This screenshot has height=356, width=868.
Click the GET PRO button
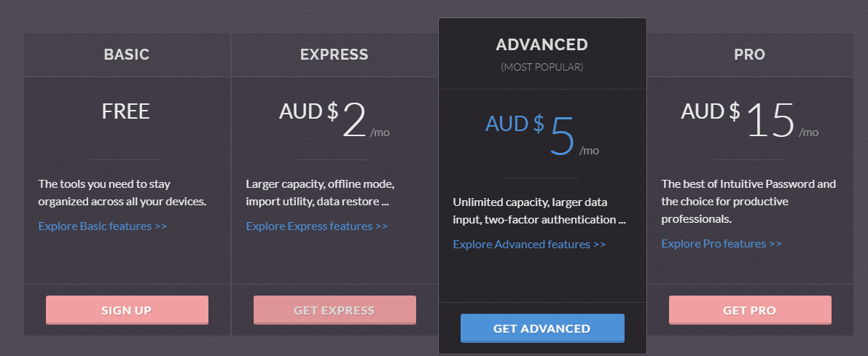(749, 310)
